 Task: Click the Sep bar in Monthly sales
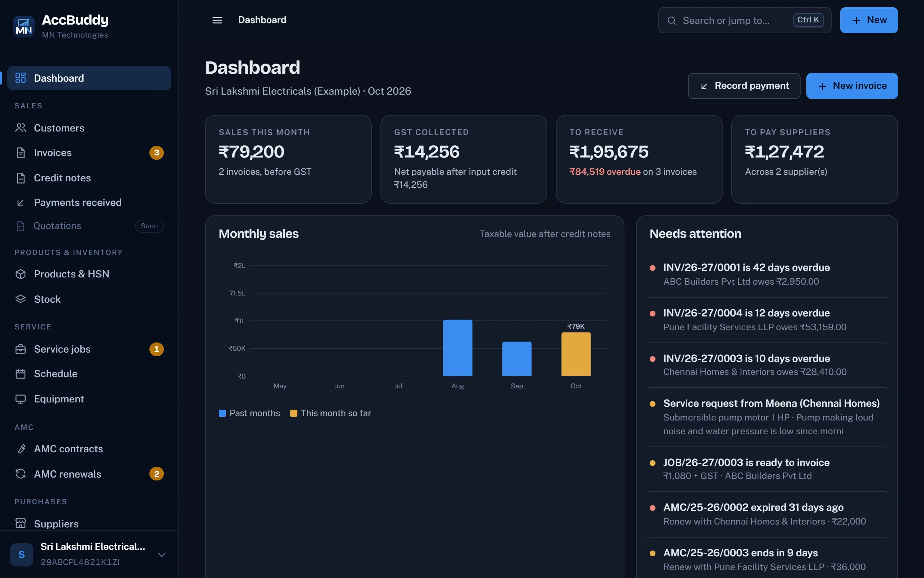point(517,359)
